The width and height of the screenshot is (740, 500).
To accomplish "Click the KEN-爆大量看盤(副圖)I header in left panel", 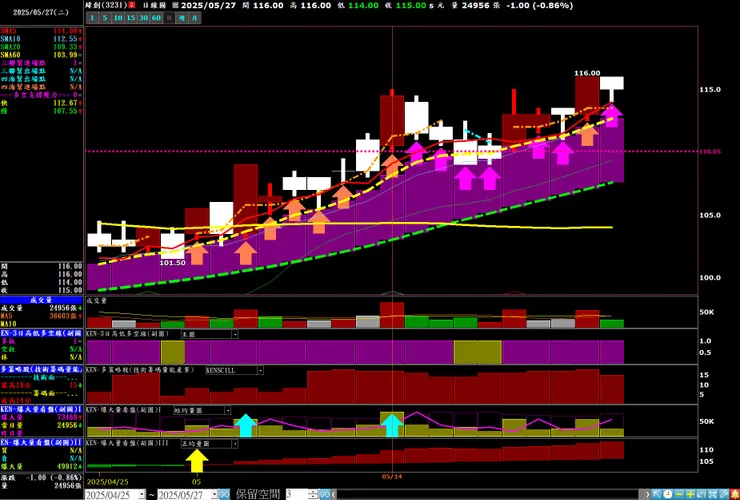I will (x=41, y=409).
